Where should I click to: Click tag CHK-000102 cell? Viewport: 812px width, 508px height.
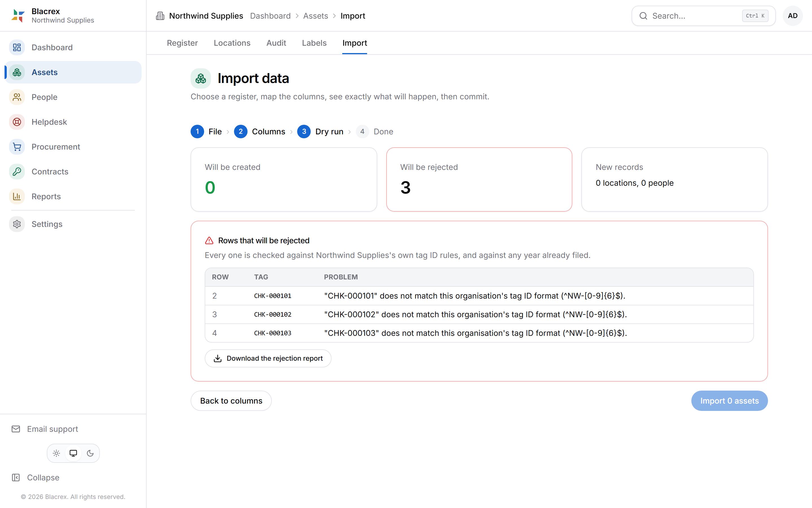(273, 314)
